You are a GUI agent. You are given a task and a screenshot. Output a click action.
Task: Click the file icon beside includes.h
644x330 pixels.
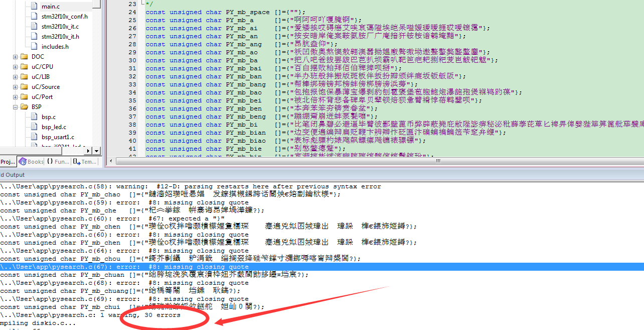tap(34, 47)
